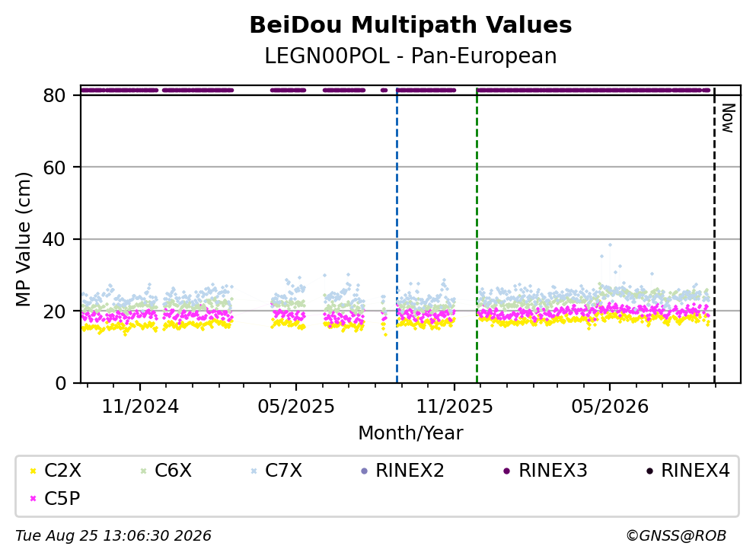Viewport: 756px width, 559px height.
Task: Click the purple RINEX3 legend dot
Action: coord(507,471)
